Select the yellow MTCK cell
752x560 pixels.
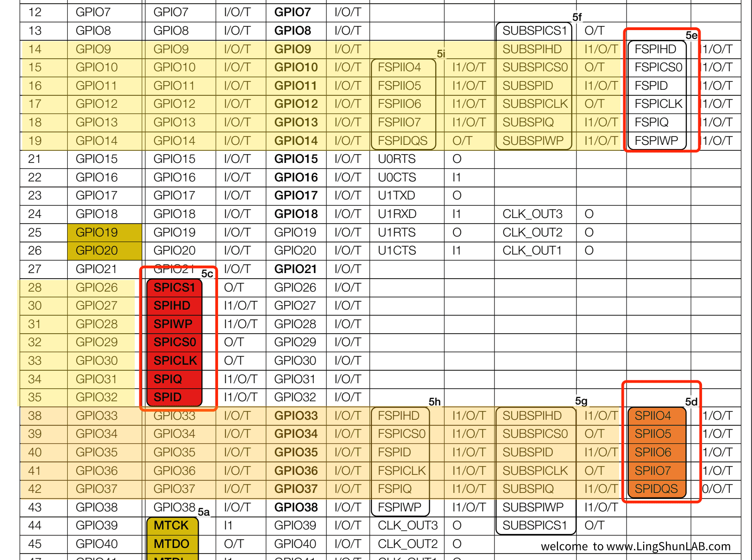point(172,526)
